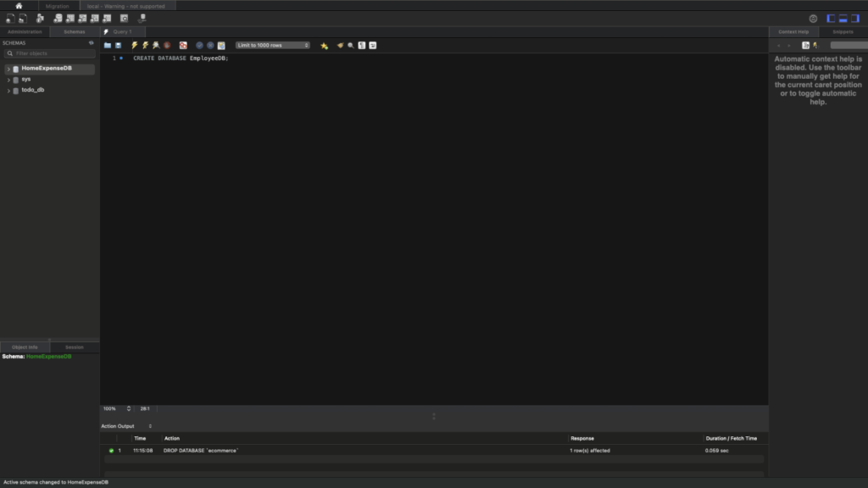Open the Session tab in info panel

click(75, 347)
